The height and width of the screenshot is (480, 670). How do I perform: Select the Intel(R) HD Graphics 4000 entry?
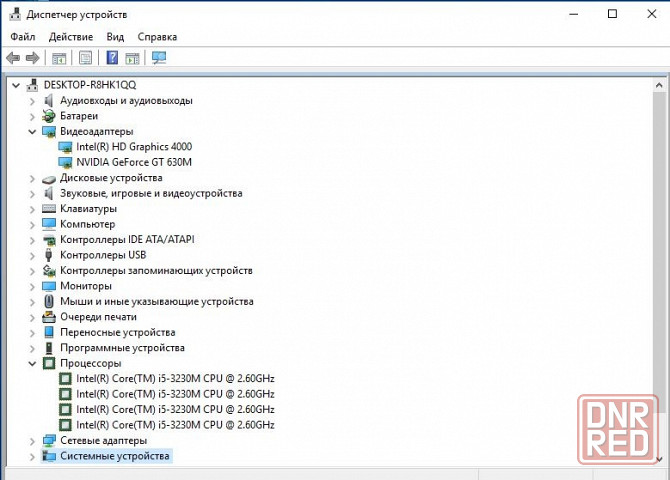pyautogui.click(x=134, y=147)
